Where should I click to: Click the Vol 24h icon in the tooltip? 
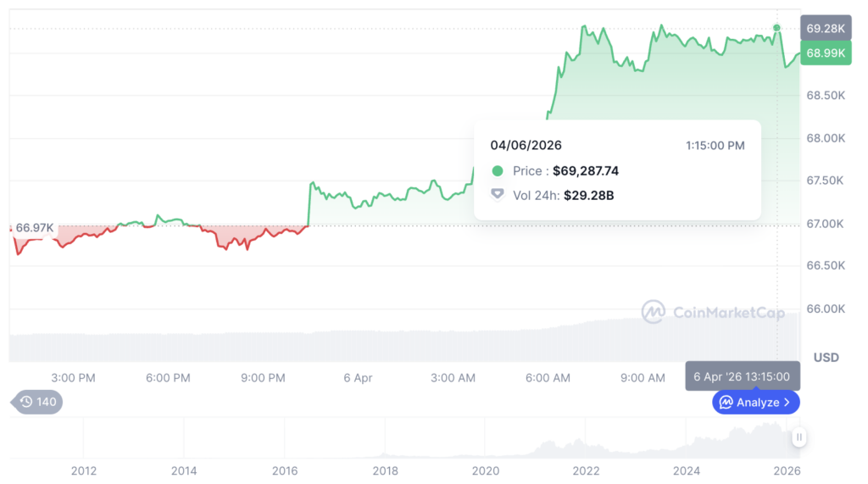pos(498,194)
